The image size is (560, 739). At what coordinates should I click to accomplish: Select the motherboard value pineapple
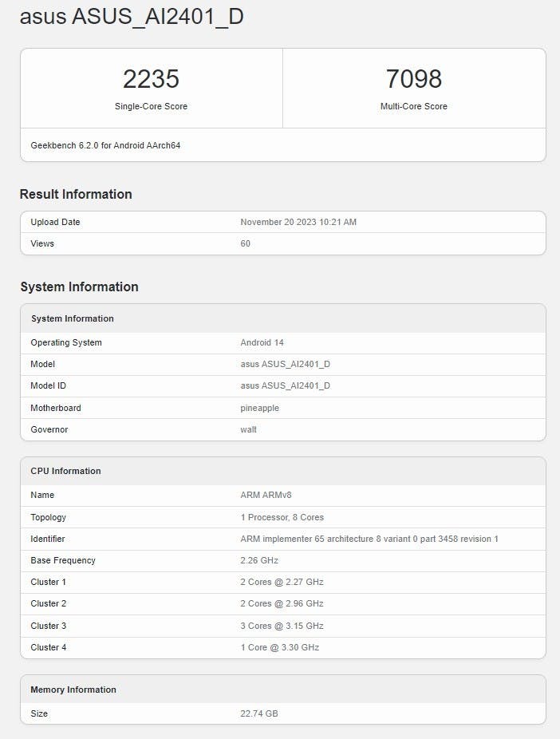point(261,408)
